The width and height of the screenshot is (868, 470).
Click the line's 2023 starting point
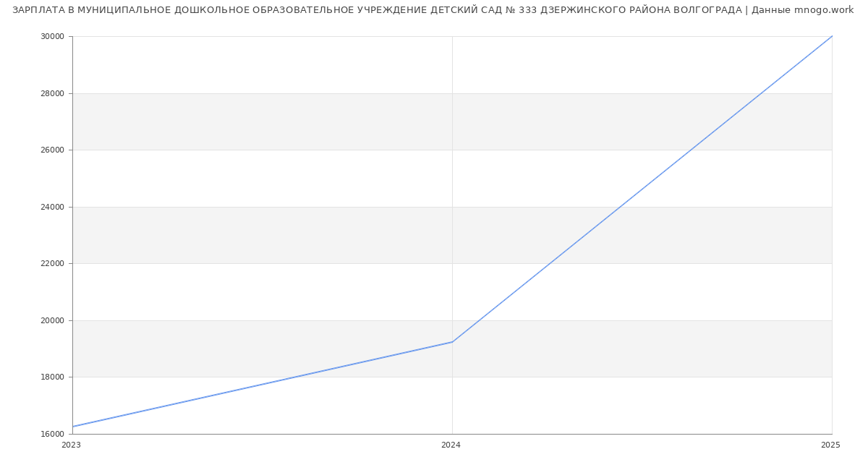pos(72,427)
